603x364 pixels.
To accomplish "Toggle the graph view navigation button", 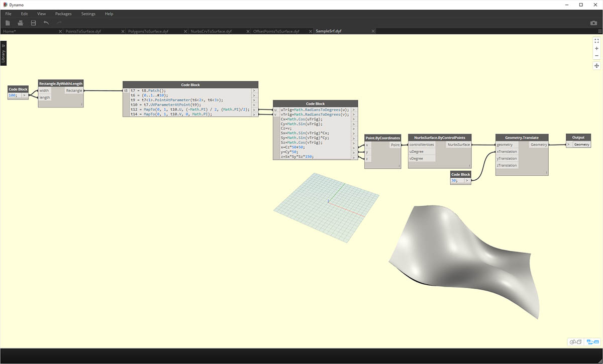I will (593, 342).
